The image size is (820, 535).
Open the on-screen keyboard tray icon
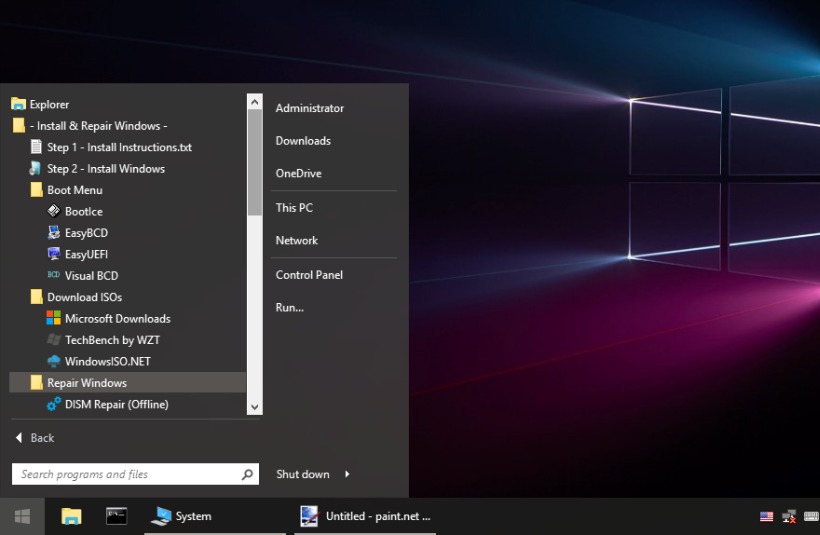pos(811,517)
